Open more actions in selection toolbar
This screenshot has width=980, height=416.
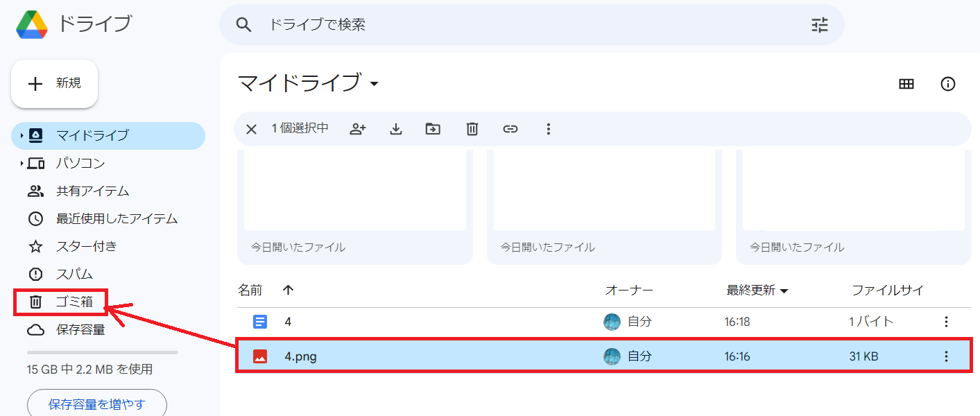[548, 129]
